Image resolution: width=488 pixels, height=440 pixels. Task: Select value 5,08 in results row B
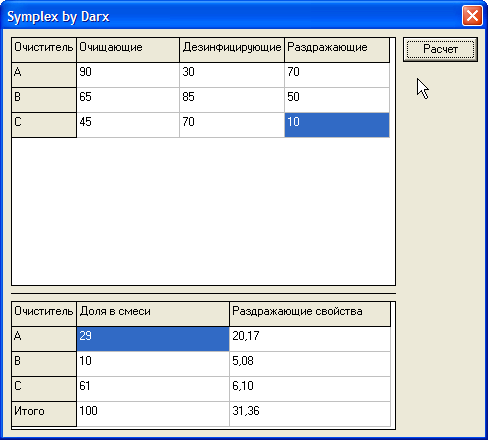(x=310, y=364)
